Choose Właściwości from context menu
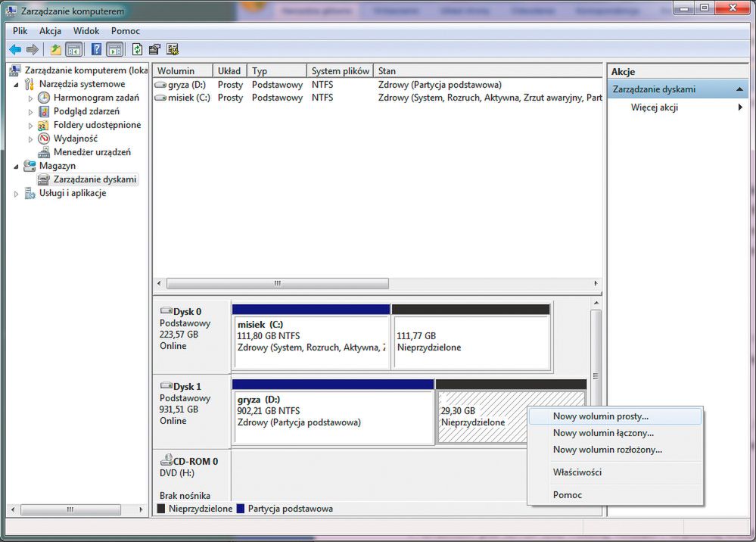This screenshot has height=542, width=756. (614, 472)
